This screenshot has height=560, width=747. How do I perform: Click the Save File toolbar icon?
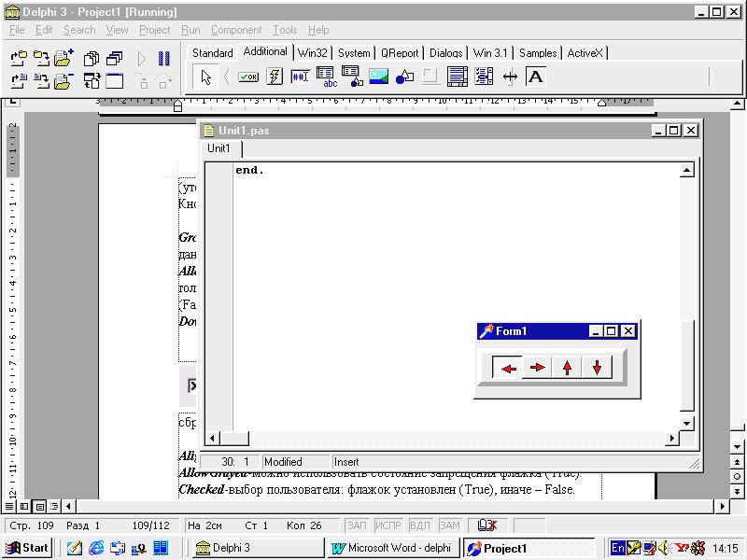[x=41, y=81]
